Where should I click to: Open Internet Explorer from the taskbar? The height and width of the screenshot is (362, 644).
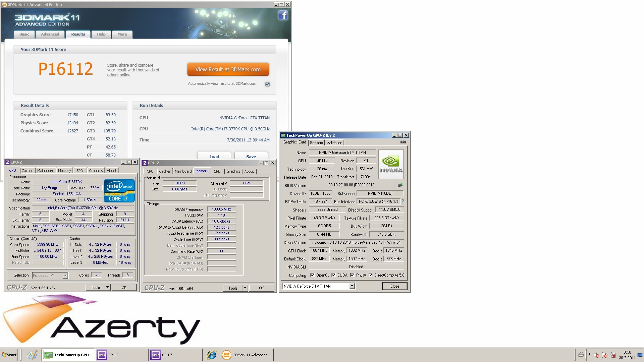pyautogui.click(x=211, y=355)
